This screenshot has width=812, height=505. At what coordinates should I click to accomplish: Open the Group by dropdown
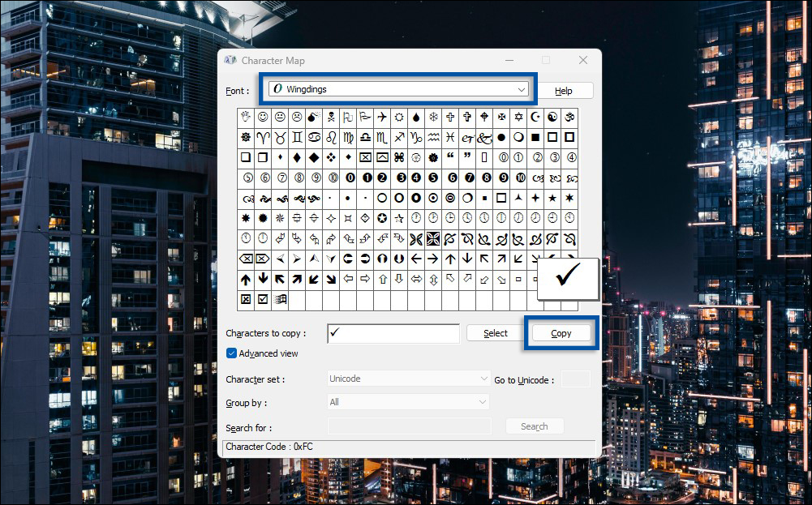(x=409, y=402)
